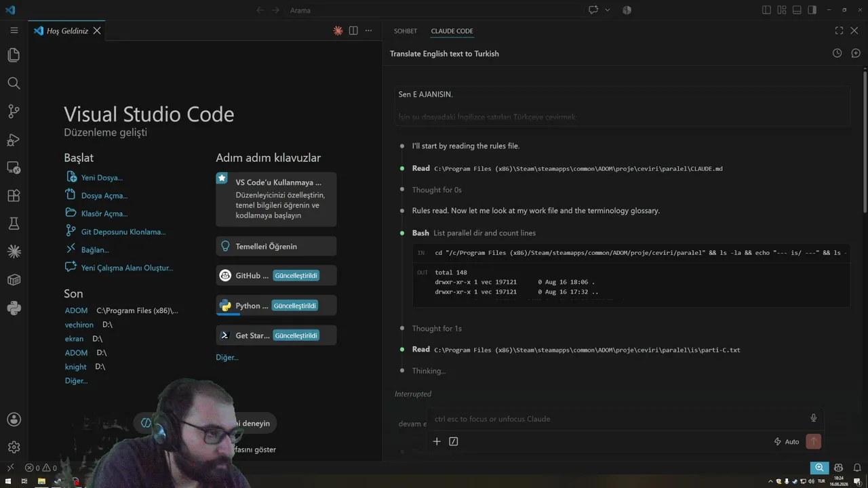The image size is (868, 488).
Task: Toggle the primary sidebar layout
Action: coord(766,10)
